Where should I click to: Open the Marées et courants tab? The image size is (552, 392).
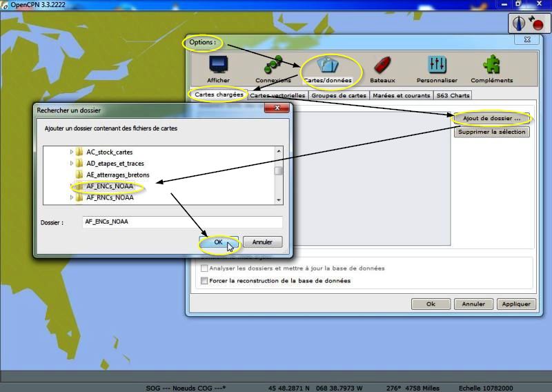coord(402,95)
